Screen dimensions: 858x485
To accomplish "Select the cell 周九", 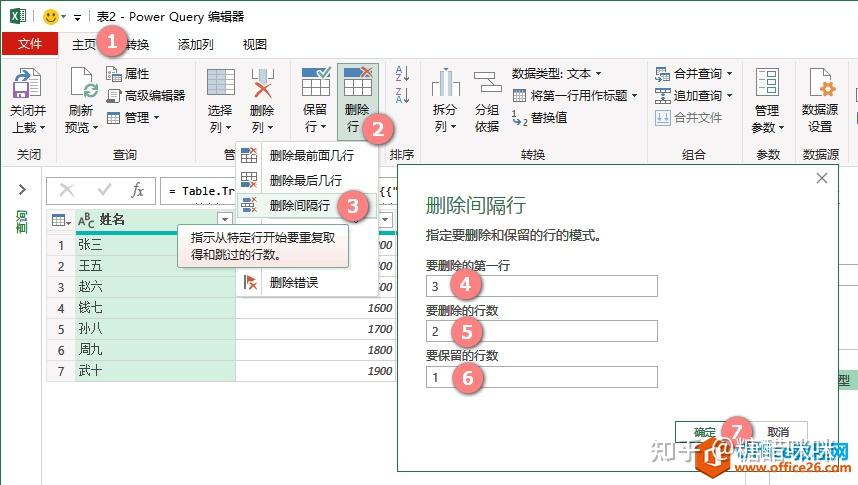I will pyautogui.click(x=155, y=350).
